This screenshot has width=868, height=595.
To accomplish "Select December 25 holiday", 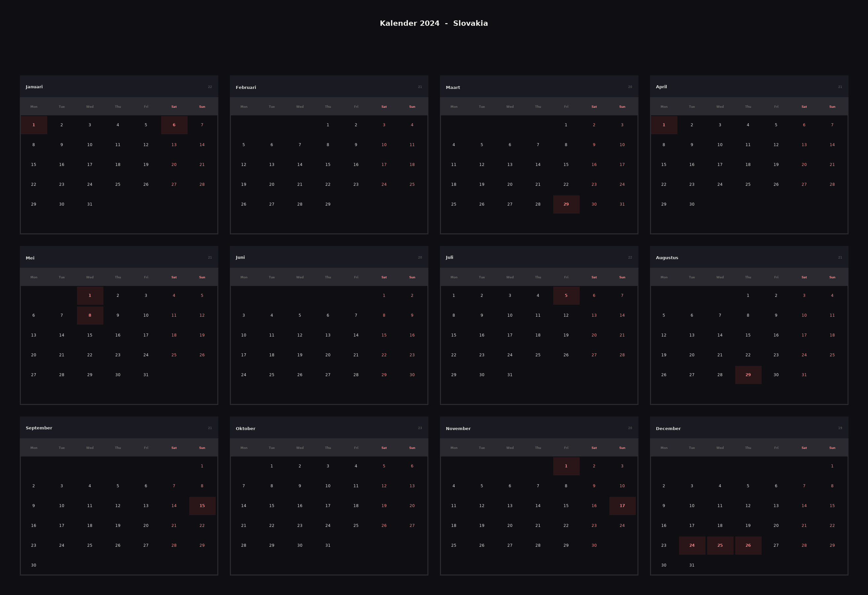I will (720, 546).
